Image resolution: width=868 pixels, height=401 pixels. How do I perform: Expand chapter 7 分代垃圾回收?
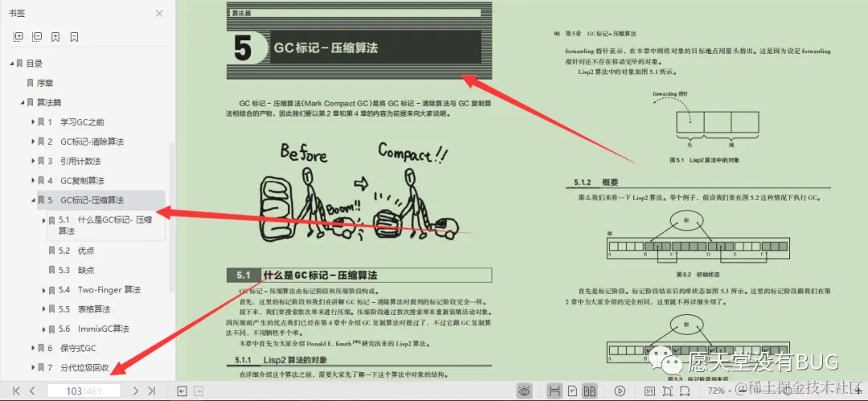tap(33, 368)
